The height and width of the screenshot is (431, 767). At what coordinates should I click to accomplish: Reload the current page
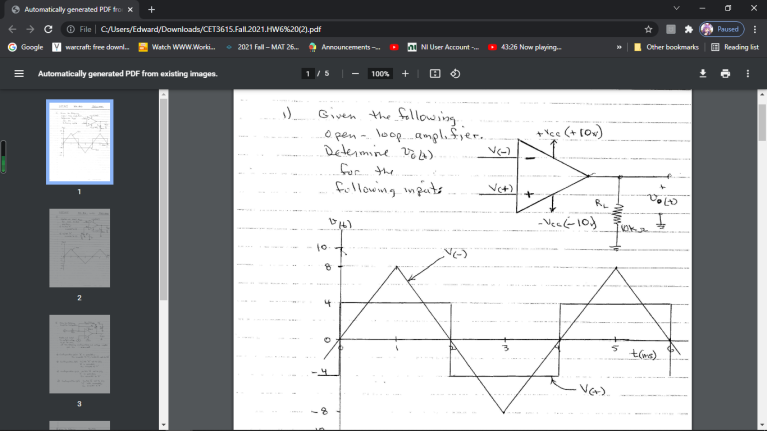[48, 29]
